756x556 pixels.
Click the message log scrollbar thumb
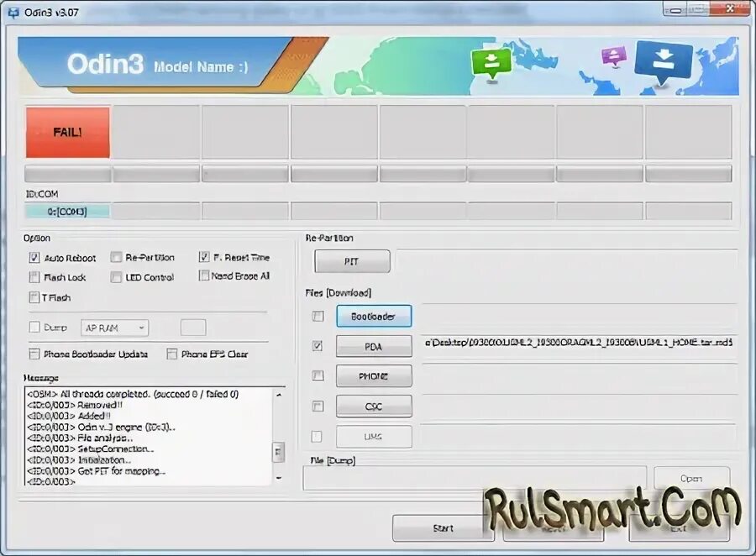pos(279,452)
